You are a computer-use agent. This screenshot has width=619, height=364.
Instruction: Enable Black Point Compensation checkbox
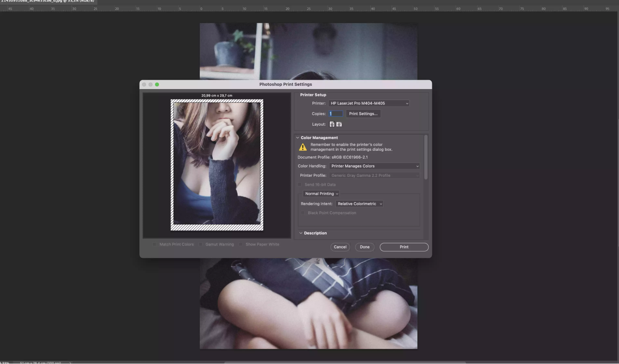(x=303, y=213)
